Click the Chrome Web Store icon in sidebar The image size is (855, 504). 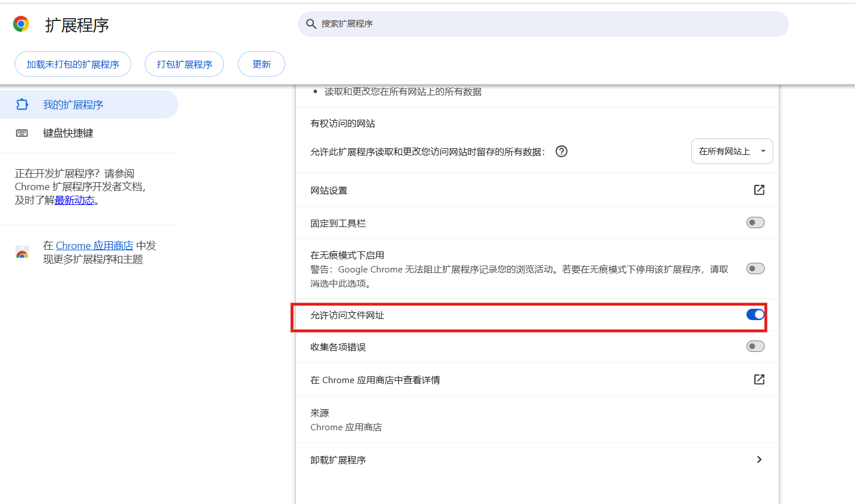[x=22, y=253]
